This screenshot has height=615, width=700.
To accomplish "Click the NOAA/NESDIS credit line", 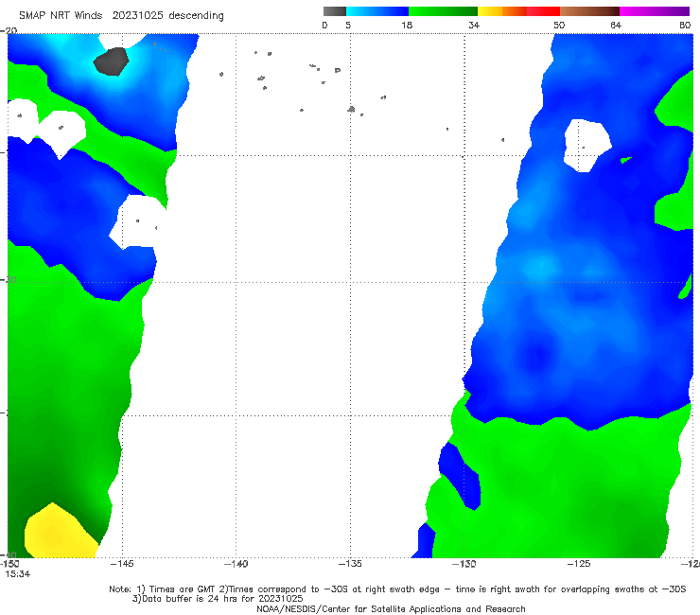I will (391, 609).
